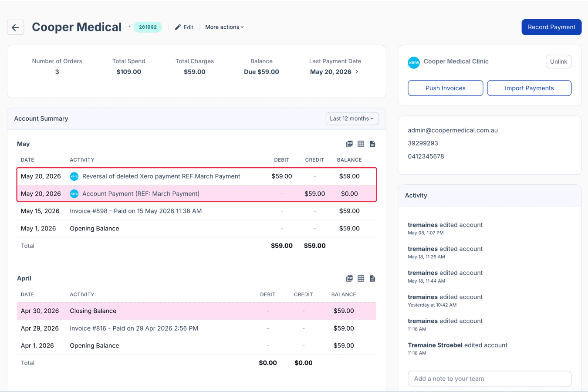Unlink the Xero contact
Viewport: 588px width, 392px height.
point(558,62)
